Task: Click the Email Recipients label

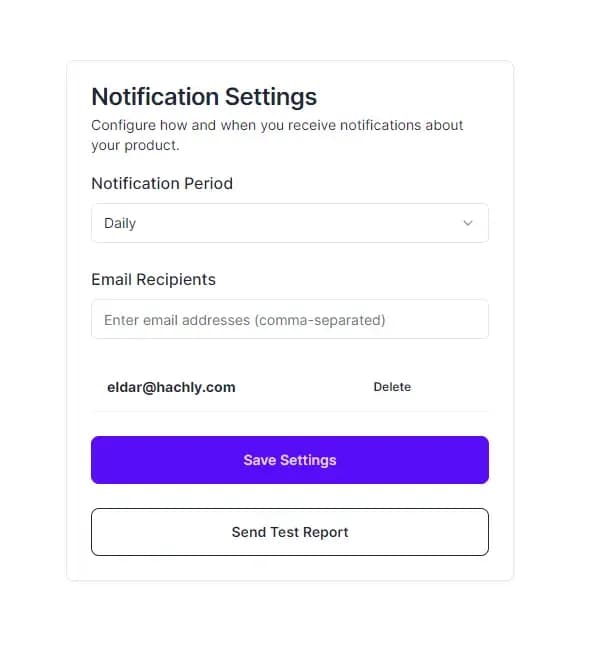Action: [x=153, y=279]
